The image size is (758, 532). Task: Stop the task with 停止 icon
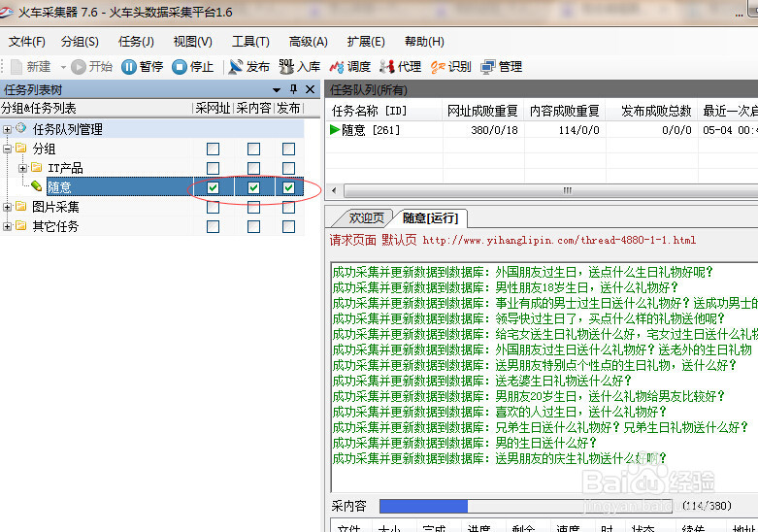point(180,67)
